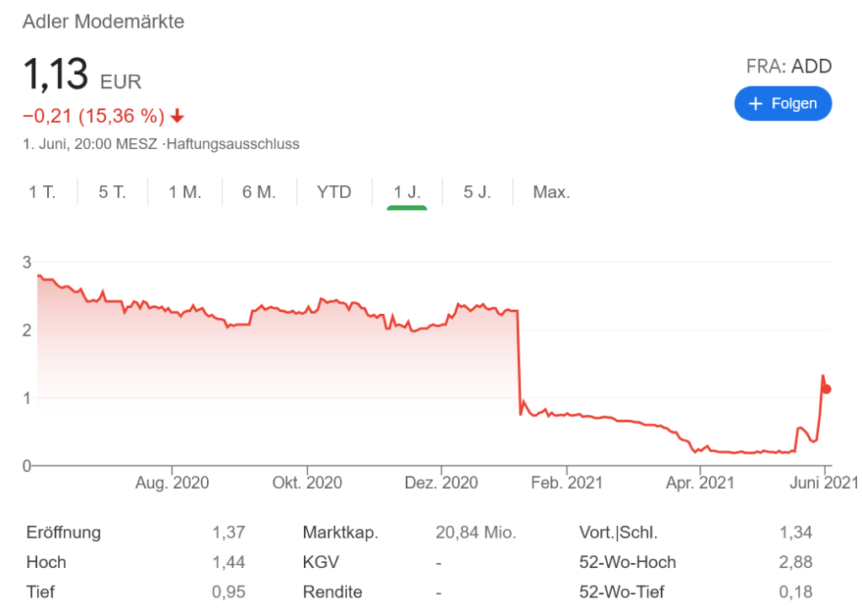Switch to the 5 T. range tab

tap(112, 192)
